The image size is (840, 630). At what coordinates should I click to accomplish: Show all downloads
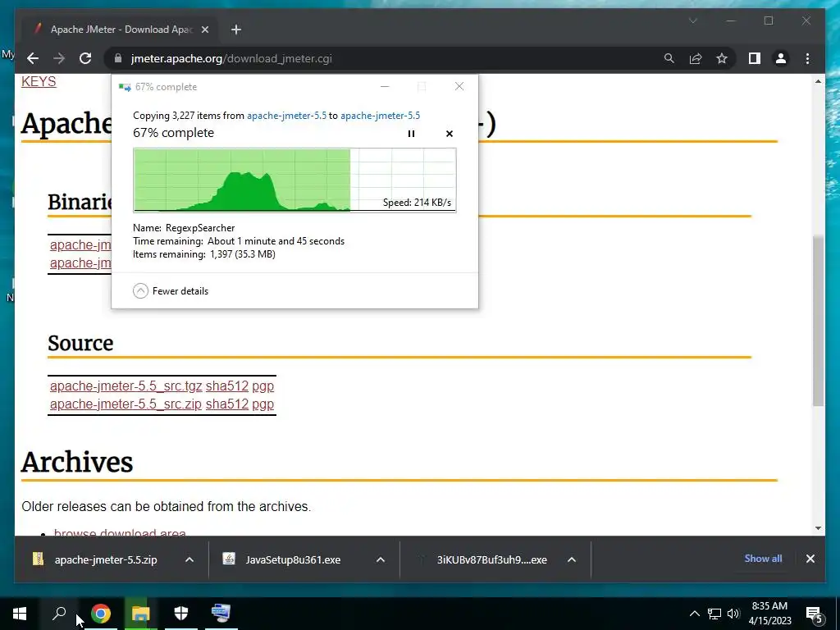(x=763, y=558)
